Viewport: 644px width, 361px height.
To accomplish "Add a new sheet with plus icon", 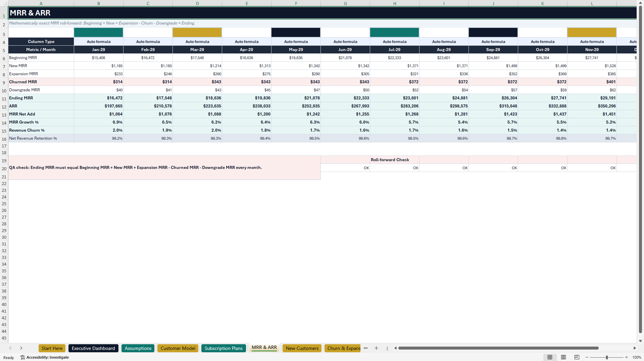I will [376, 348].
